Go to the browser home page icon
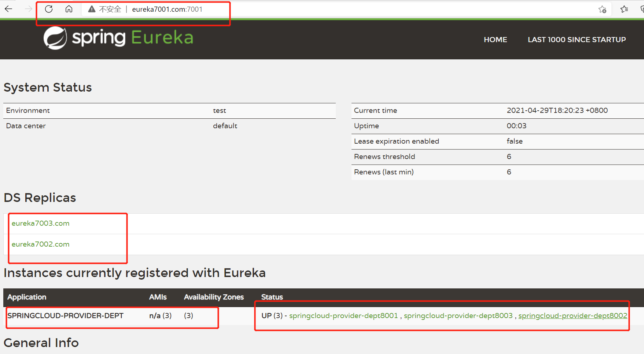644x354 pixels. click(x=69, y=9)
